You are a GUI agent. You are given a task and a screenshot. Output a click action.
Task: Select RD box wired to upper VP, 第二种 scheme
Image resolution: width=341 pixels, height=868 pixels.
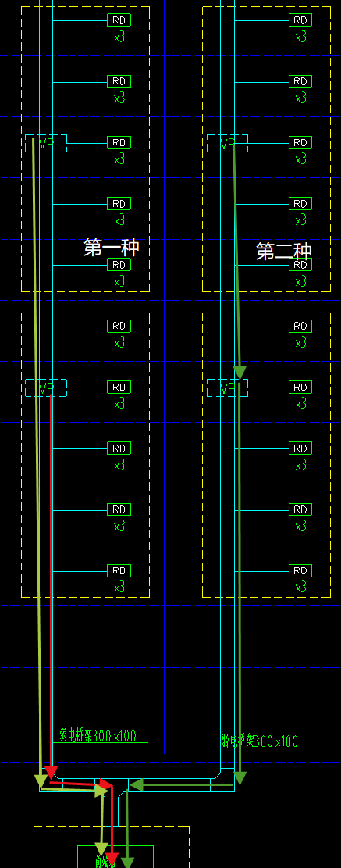(300, 142)
